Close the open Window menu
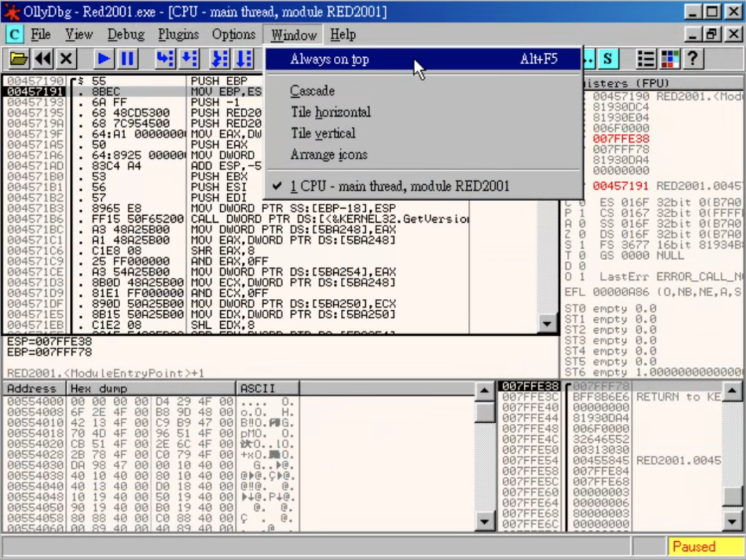The image size is (746, 560). pos(293,35)
